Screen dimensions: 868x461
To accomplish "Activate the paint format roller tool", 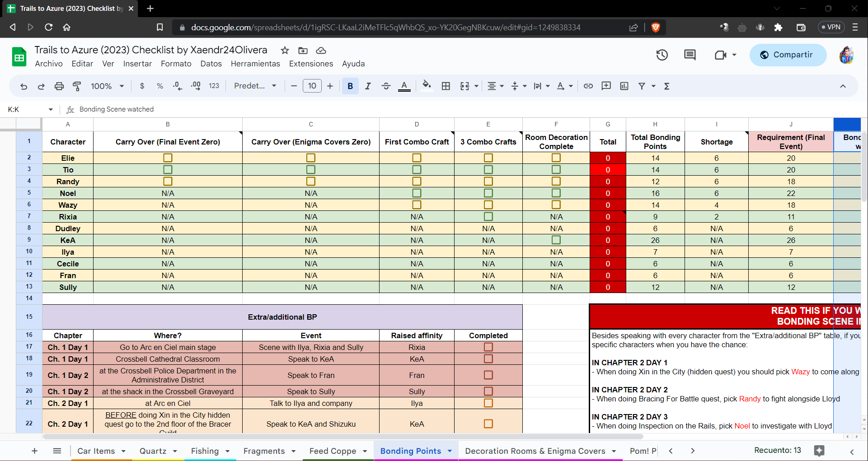I will (77, 86).
